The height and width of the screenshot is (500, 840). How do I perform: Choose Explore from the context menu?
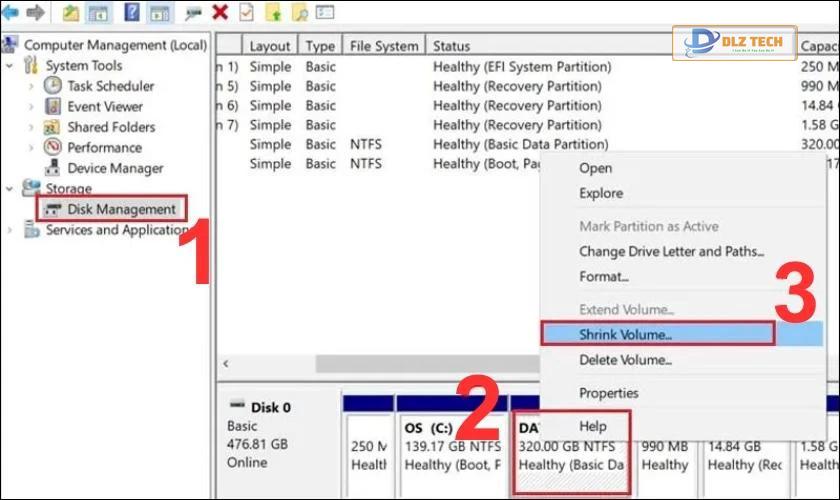(x=601, y=193)
